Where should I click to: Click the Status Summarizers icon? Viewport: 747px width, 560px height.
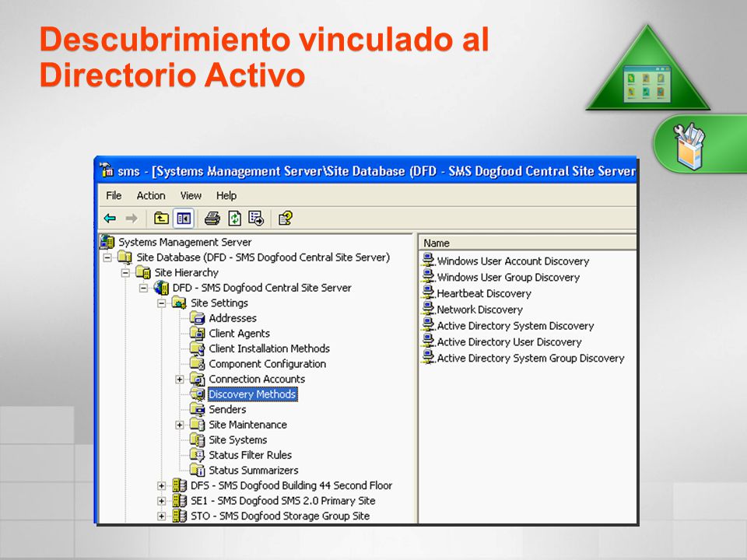pyautogui.click(x=197, y=471)
